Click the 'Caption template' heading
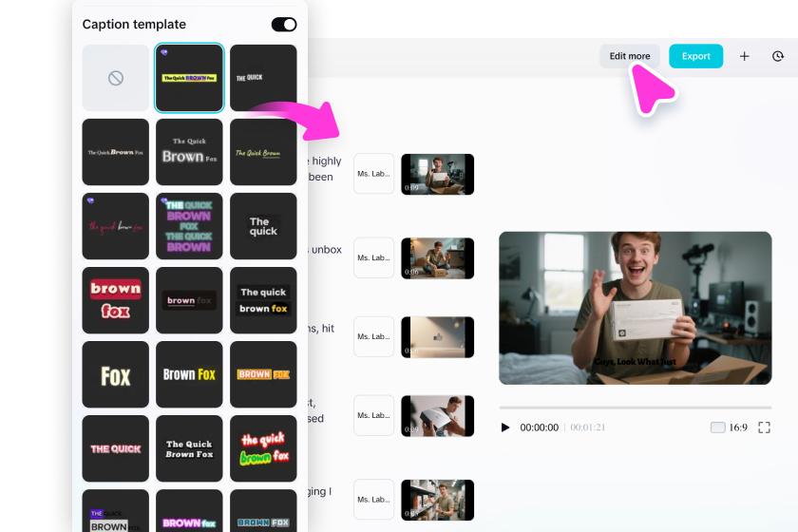 coord(134,25)
